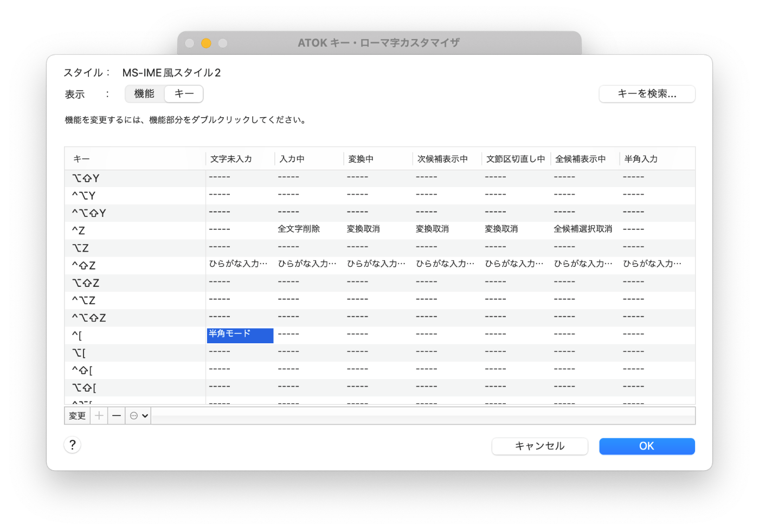Select the ^⌥⇧Z key row
This screenshot has height=532, width=759.
(379, 318)
